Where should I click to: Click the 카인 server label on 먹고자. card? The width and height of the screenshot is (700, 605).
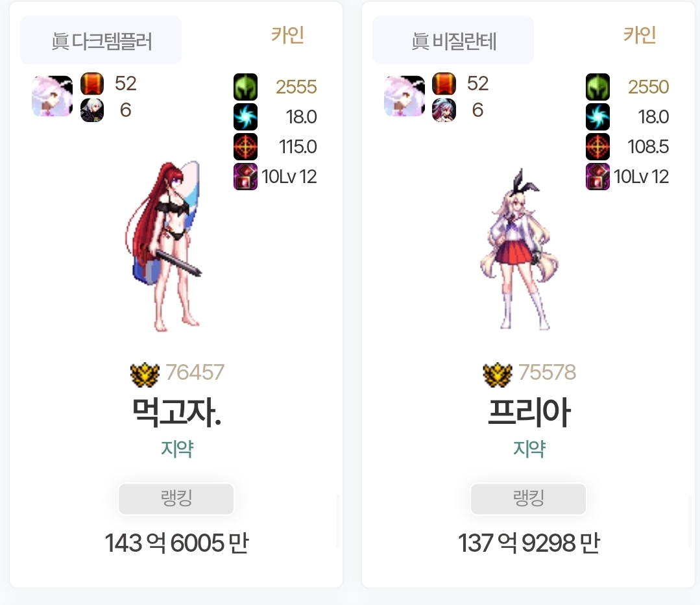tap(287, 35)
